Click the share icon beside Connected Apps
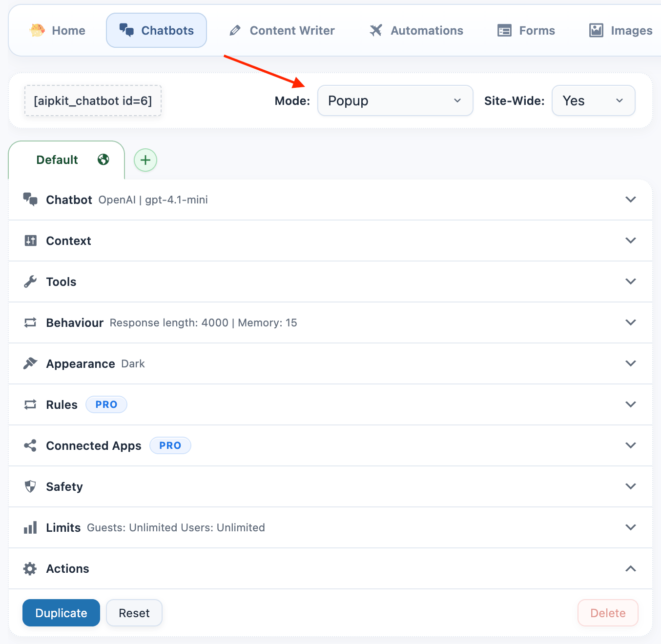Image resolution: width=661 pixels, height=644 pixels. (x=30, y=445)
